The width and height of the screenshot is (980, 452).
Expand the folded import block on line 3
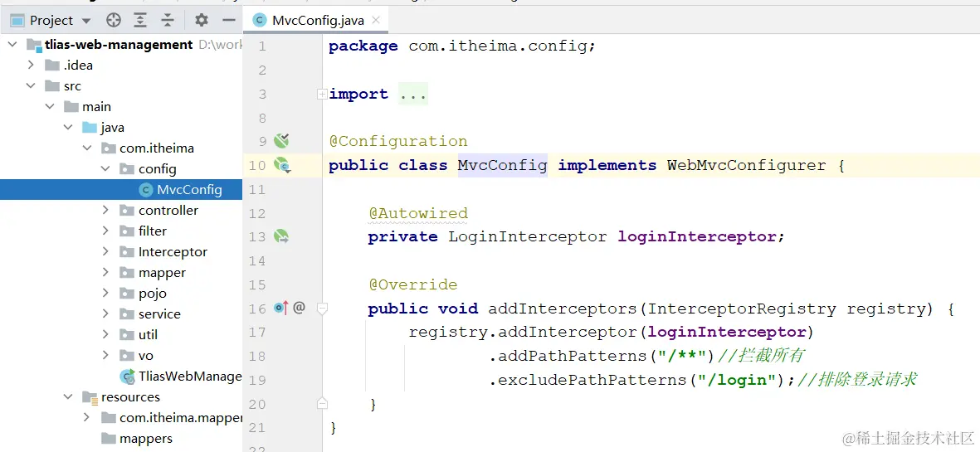click(322, 95)
